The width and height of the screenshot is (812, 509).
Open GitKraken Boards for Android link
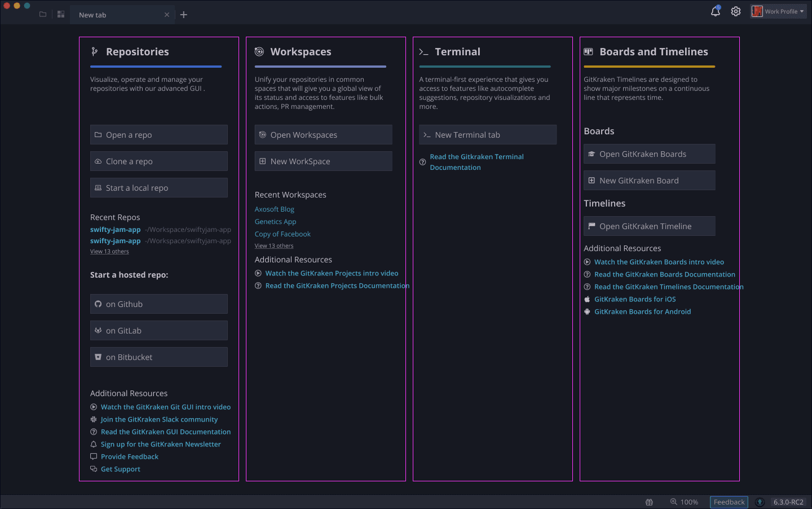[643, 311]
